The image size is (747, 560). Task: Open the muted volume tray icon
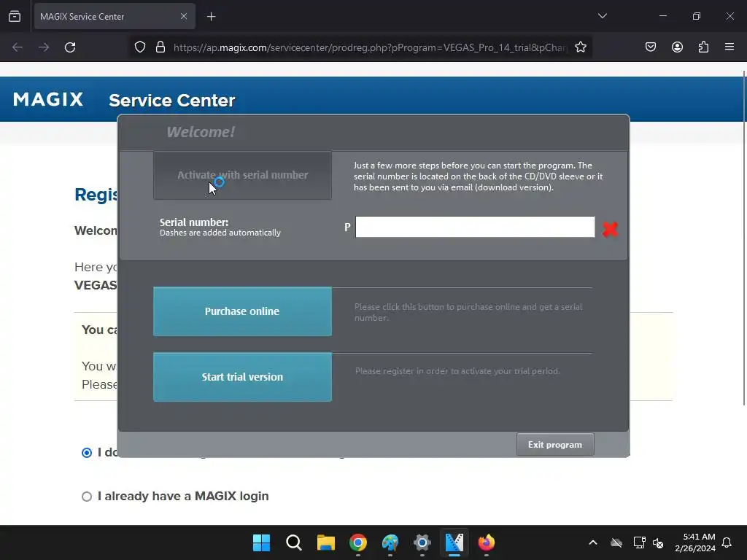[x=659, y=542]
